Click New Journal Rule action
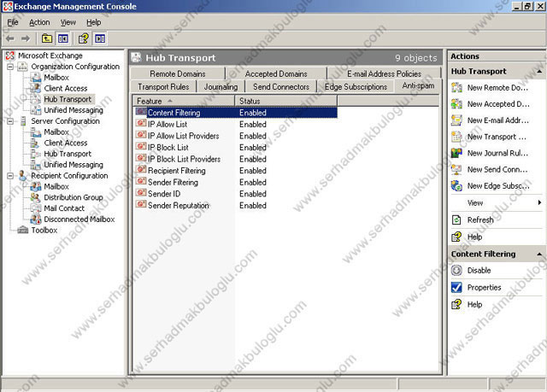547x392 pixels. click(490, 153)
